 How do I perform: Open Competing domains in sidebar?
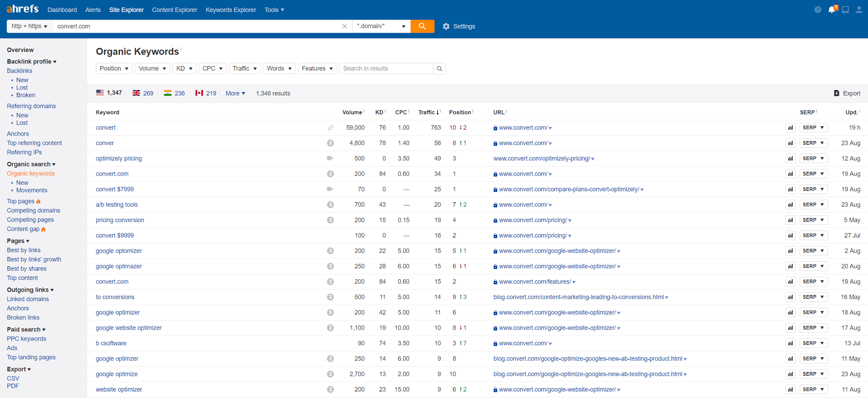pyautogui.click(x=34, y=210)
